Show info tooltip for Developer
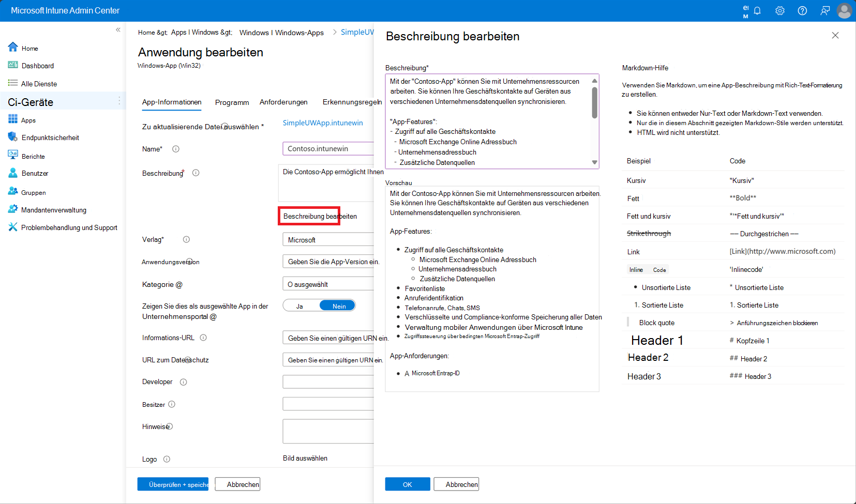The width and height of the screenshot is (856, 504). click(183, 382)
